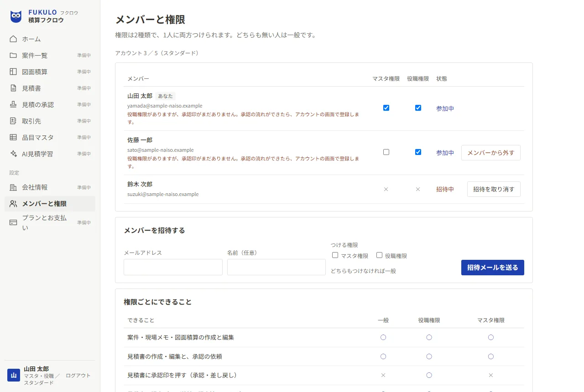Click メンバーから外す for 佐藤 一郎
This screenshot has width=584, height=392.
coord(490,153)
